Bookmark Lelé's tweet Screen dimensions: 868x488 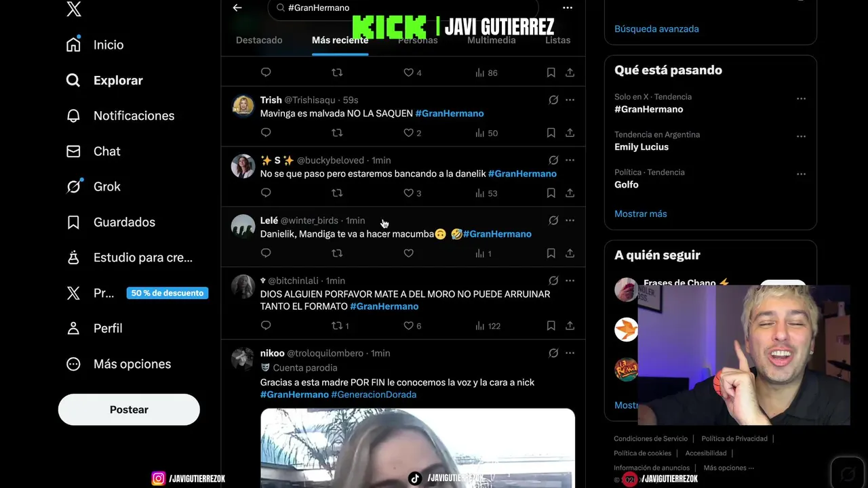(x=551, y=253)
